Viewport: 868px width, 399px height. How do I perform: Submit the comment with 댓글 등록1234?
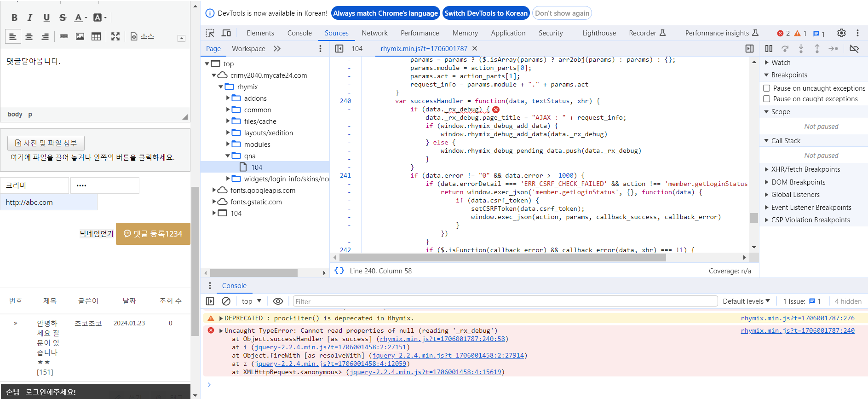(x=153, y=234)
